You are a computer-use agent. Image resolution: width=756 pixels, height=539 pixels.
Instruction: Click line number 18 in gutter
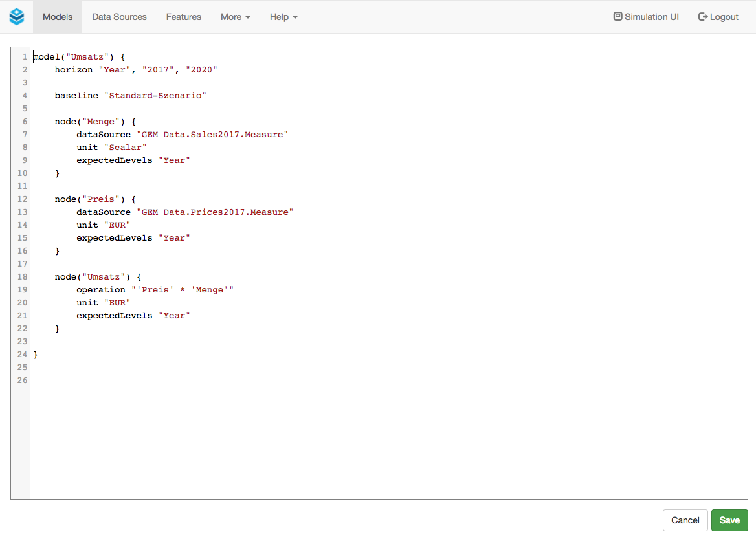pos(23,277)
